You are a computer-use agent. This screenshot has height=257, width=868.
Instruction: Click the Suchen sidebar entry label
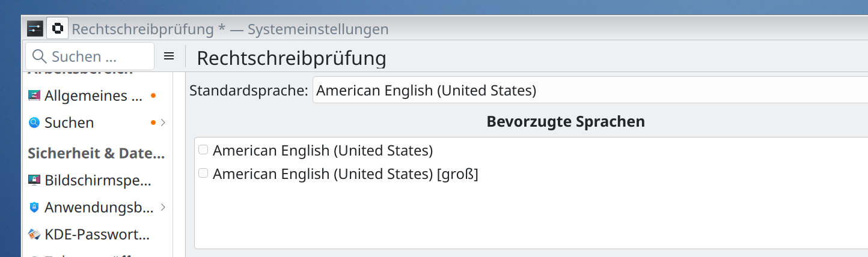(x=69, y=122)
